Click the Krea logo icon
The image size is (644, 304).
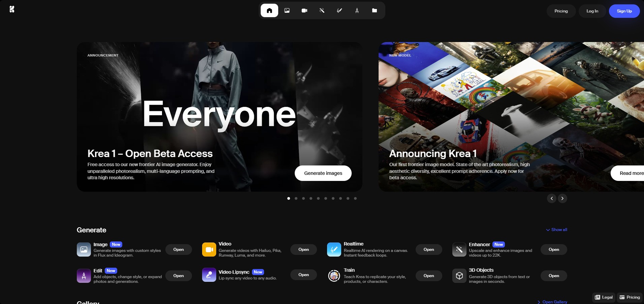click(x=12, y=9)
